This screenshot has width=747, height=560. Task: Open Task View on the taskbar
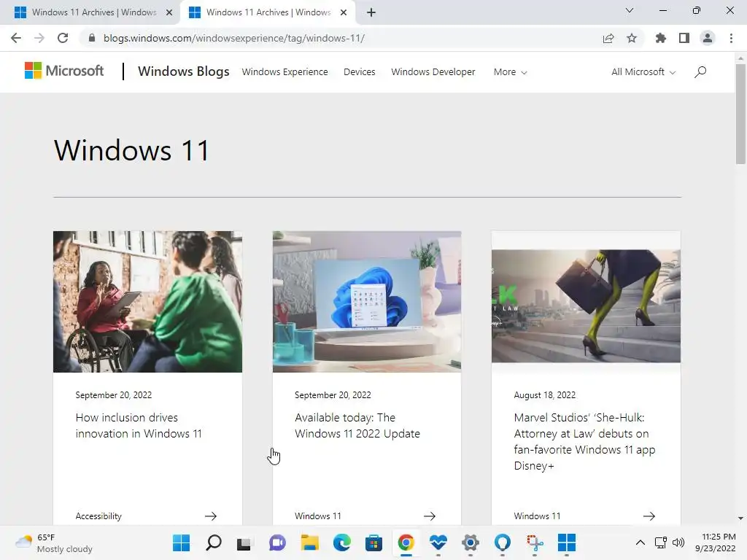pyautogui.click(x=244, y=542)
